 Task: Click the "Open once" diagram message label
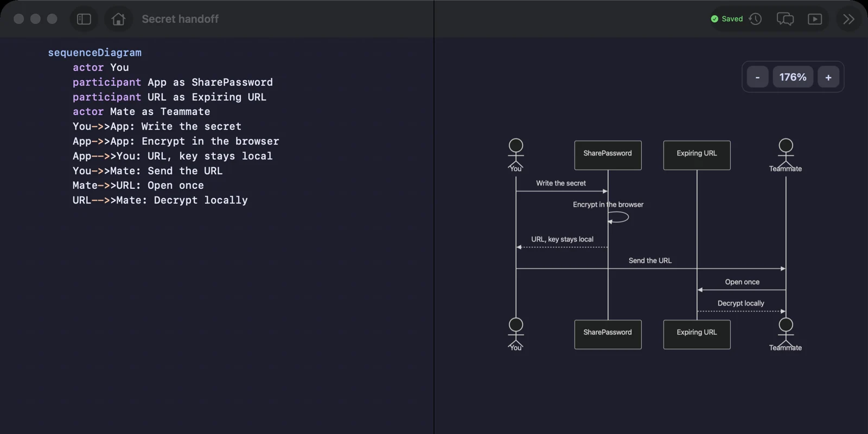point(742,282)
